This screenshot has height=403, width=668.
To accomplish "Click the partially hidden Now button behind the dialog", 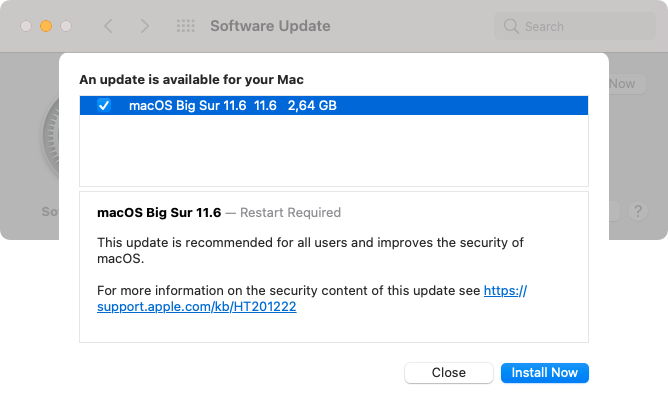I will pos(622,84).
